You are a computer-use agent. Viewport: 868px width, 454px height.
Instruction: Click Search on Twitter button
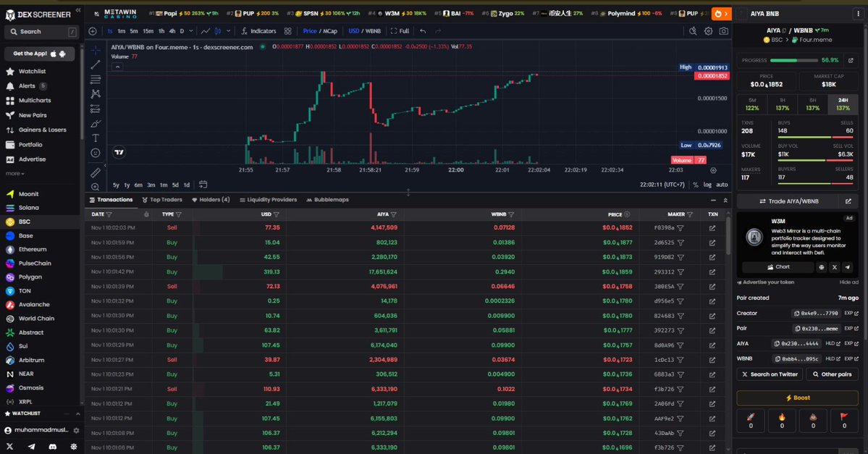click(770, 374)
